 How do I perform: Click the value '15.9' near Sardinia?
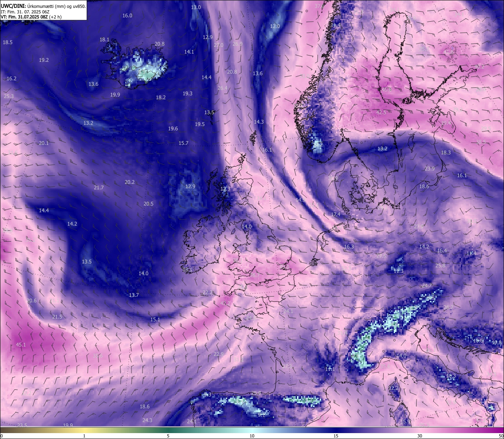(405, 421)
